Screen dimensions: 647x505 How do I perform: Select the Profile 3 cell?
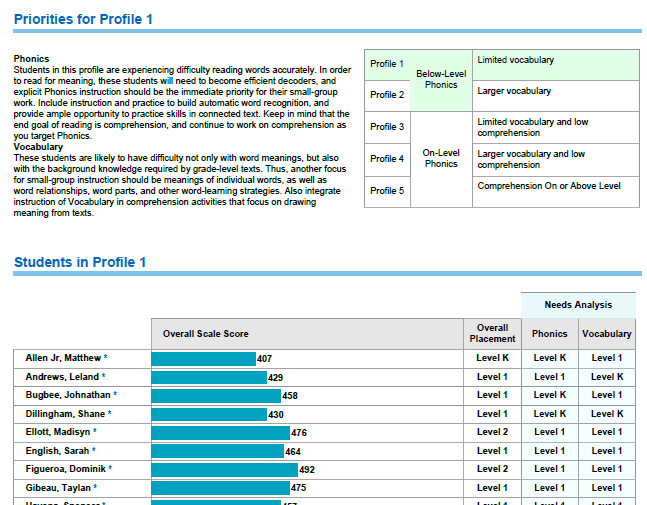click(x=387, y=127)
